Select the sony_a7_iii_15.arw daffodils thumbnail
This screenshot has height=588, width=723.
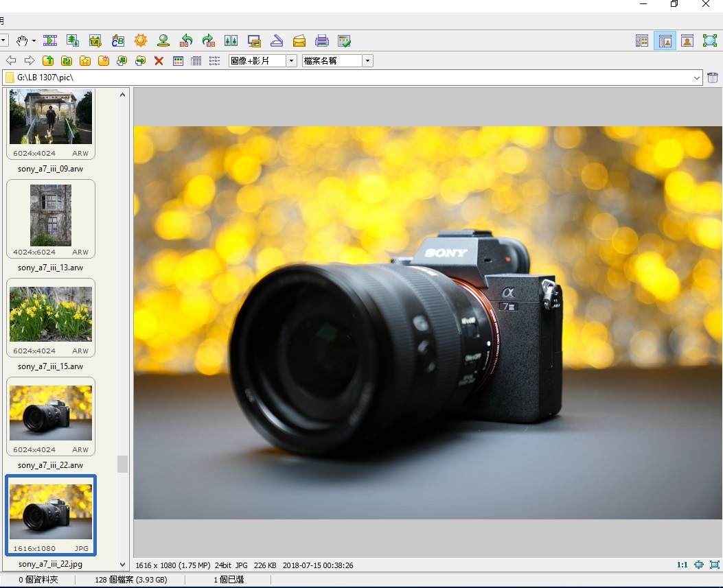51,318
